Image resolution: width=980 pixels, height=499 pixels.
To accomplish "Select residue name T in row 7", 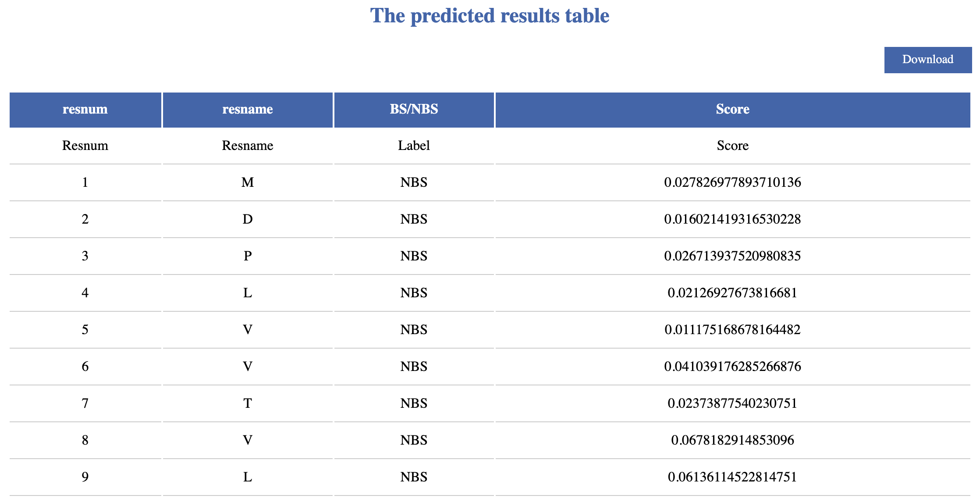I will [247, 403].
